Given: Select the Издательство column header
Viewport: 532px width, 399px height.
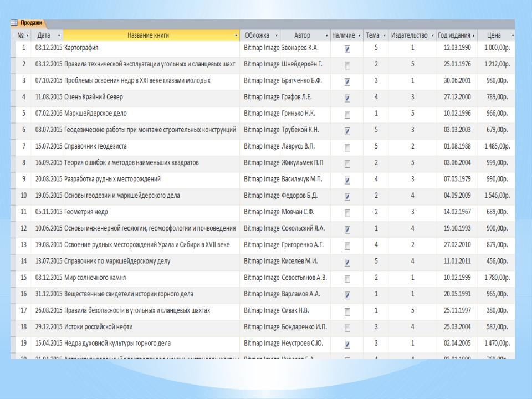Looking at the screenshot, I should tap(412, 35).
